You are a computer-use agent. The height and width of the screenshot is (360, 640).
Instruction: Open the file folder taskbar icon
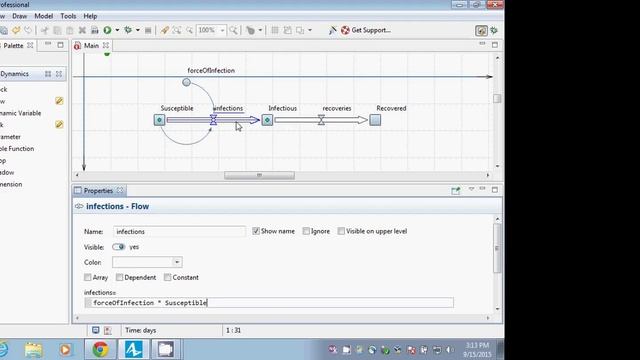pos(33,350)
